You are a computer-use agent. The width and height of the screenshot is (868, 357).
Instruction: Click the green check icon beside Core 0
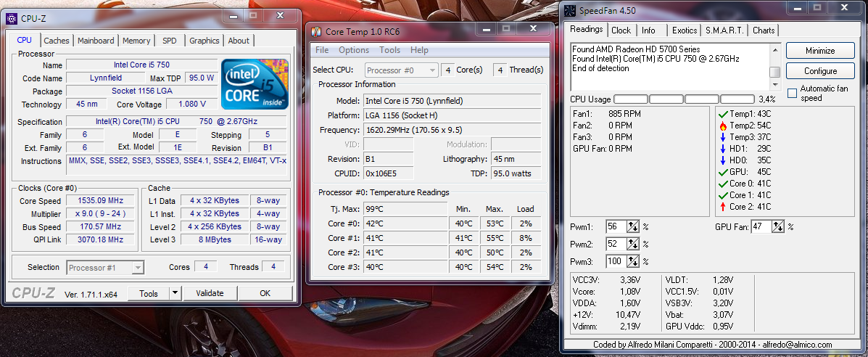722,184
